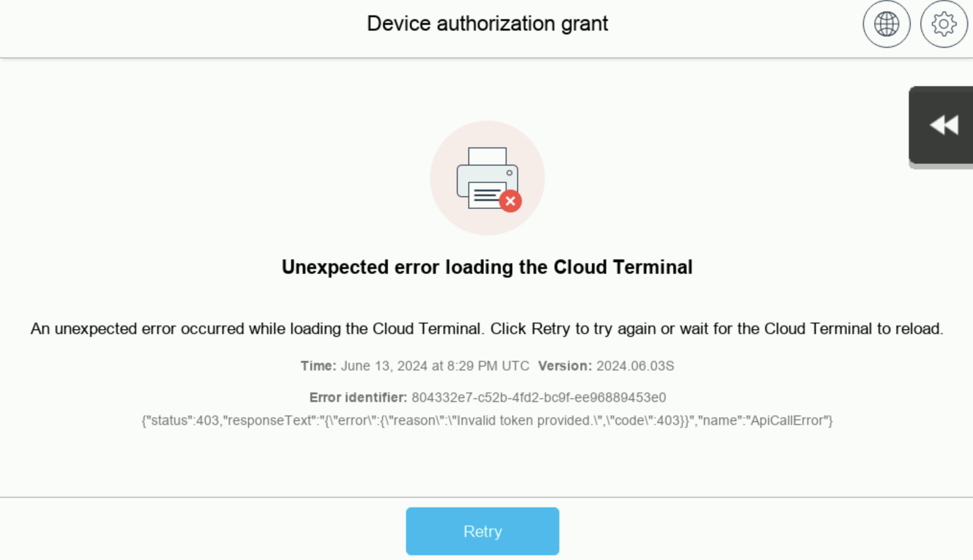Click the bold Error identifier label
This screenshot has height=560, width=973.
(x=358, y=398)
